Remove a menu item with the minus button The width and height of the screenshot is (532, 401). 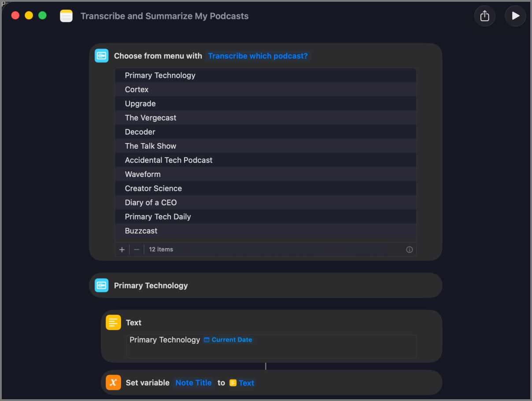[137, 249]
